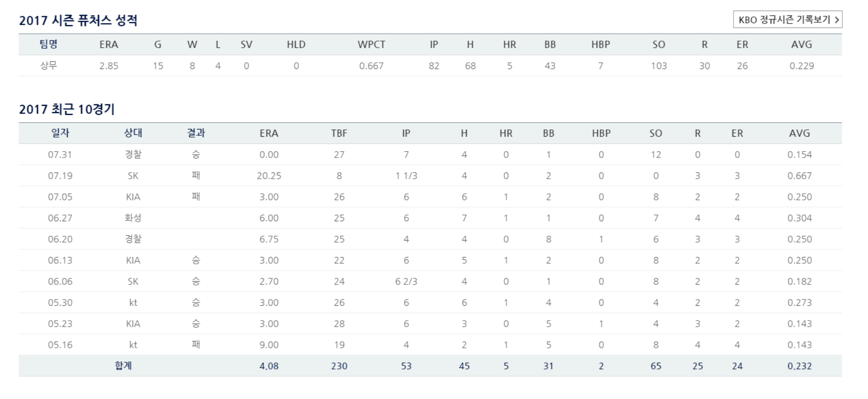Select the 일자 column header

60,133
